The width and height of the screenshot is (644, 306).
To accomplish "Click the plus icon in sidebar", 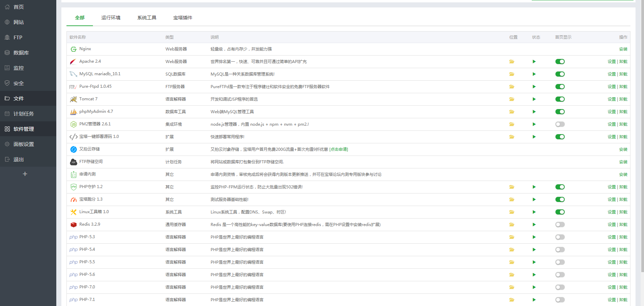I will coord(25,174).
